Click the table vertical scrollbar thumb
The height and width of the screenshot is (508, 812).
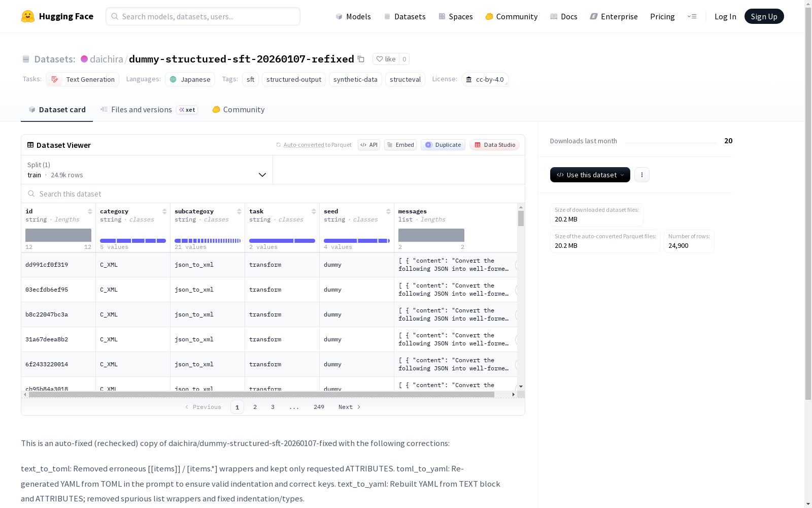tap(521, 218)
